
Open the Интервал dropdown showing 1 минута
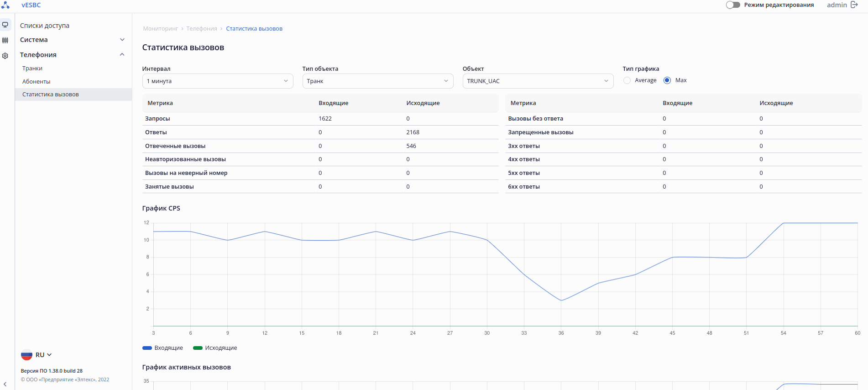click(217, 81)
